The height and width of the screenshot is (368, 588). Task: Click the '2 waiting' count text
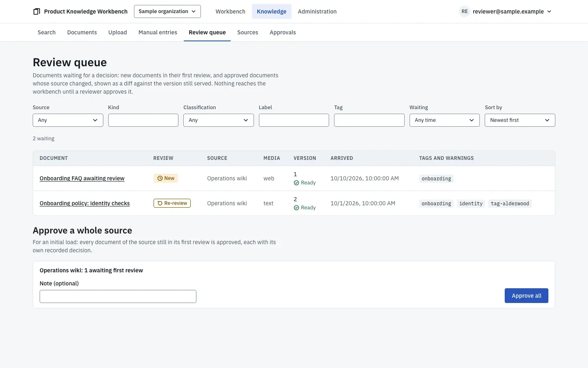click(43, 139)
